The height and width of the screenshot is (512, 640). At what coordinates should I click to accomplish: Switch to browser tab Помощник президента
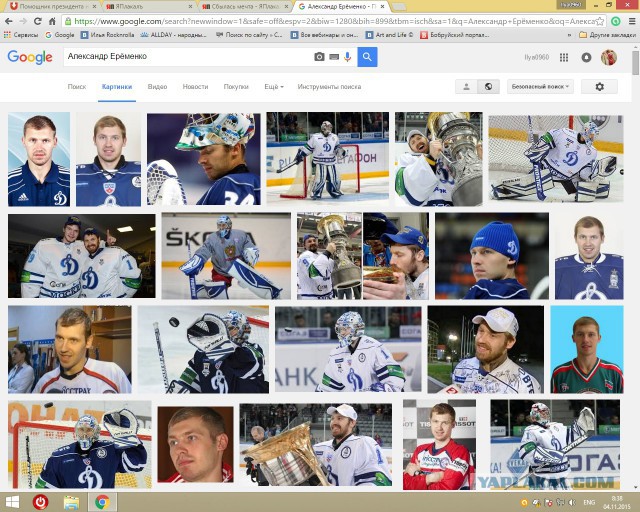52,7
